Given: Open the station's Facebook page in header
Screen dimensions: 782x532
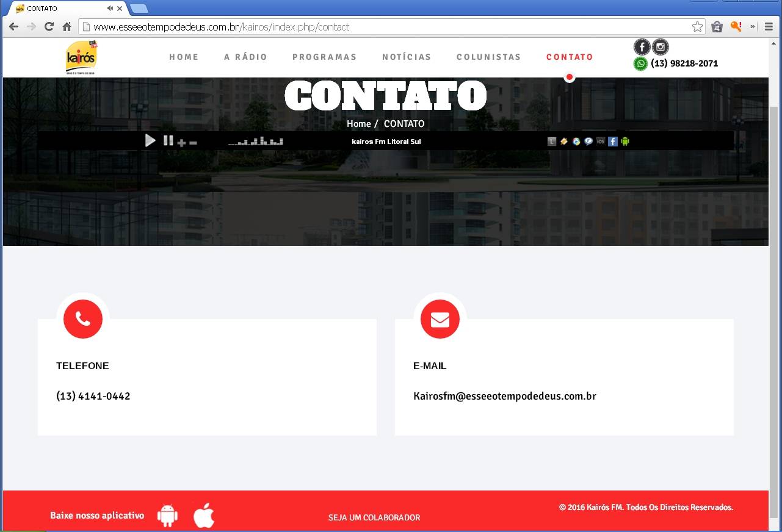Looking at the screenshot, I should click(642, 46).
